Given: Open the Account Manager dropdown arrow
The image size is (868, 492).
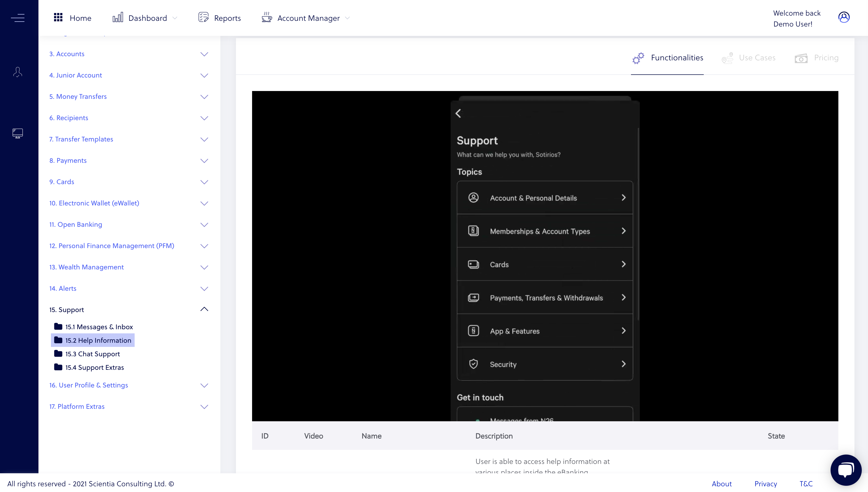Looking at the screenshot, I should 347,18.
